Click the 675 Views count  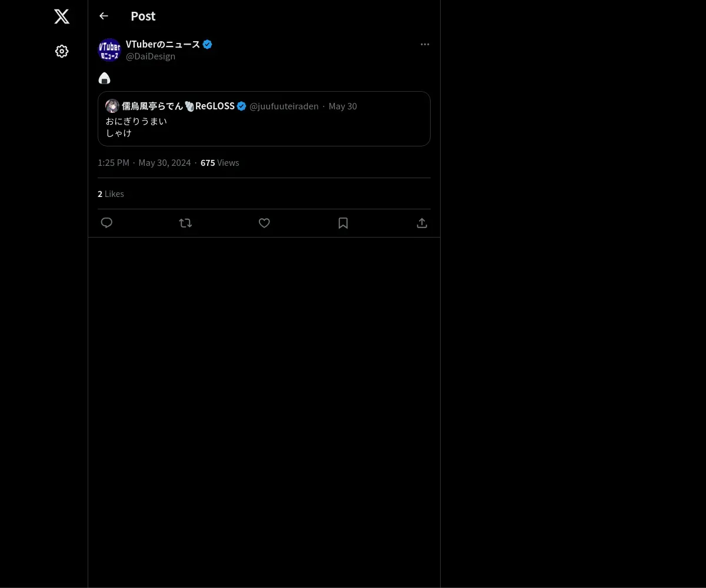[x=219, y=163]
